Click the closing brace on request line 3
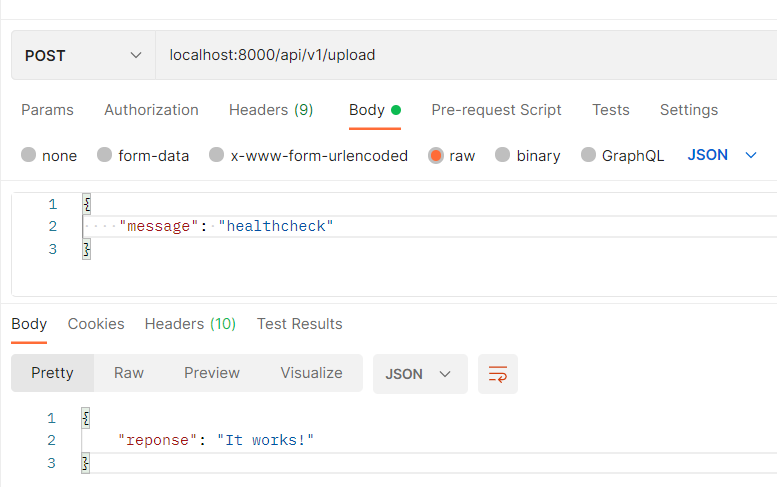Viewport: 777px width, 487px height. [x=87, y=249]
